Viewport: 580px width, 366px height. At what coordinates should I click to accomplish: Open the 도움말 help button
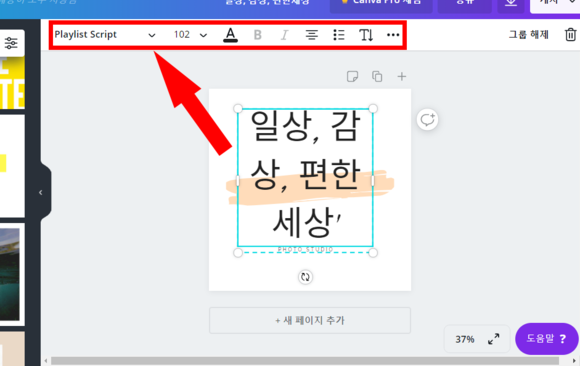coord(546,339)
